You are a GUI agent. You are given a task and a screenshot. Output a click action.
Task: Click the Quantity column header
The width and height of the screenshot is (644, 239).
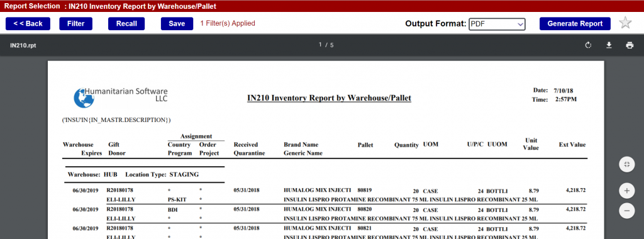407,145
